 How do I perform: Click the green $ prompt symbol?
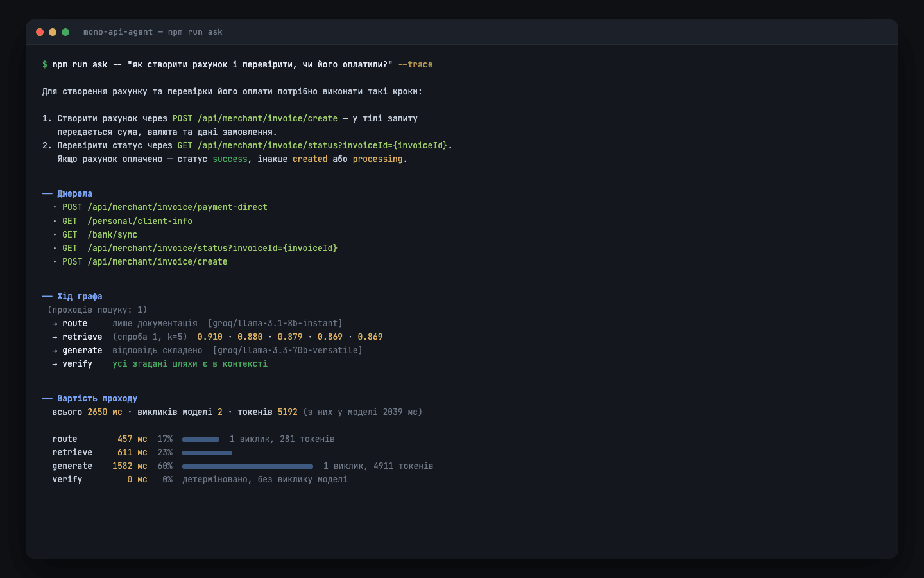click(x=45, y=65)
